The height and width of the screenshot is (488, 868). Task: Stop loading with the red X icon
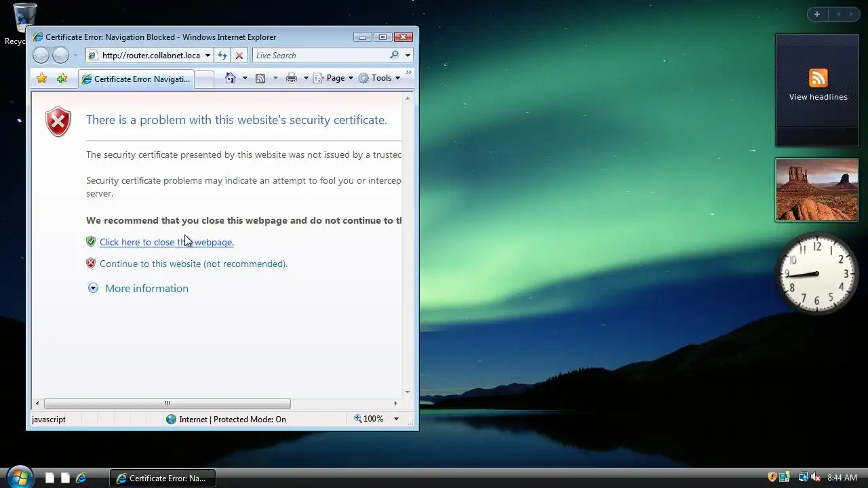click(239, 56)
